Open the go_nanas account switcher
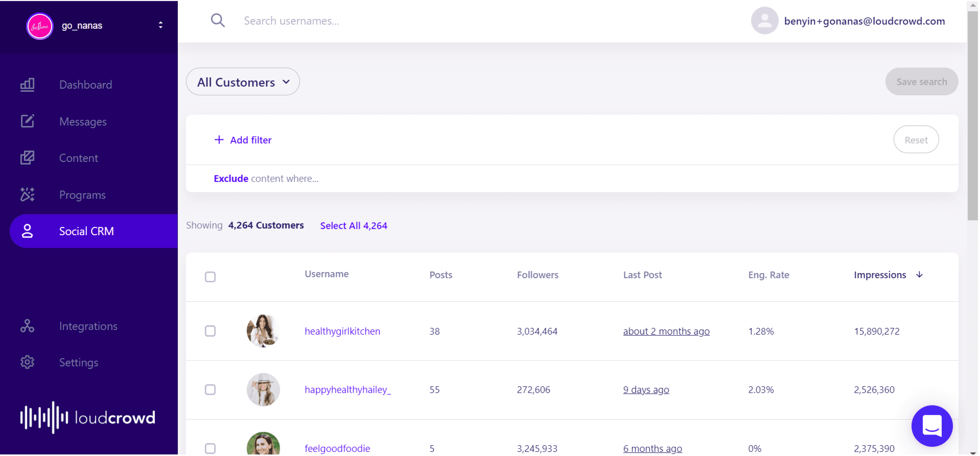Image resolution: width=980 pixels, height=456 pixels. [x=161, y=25]
